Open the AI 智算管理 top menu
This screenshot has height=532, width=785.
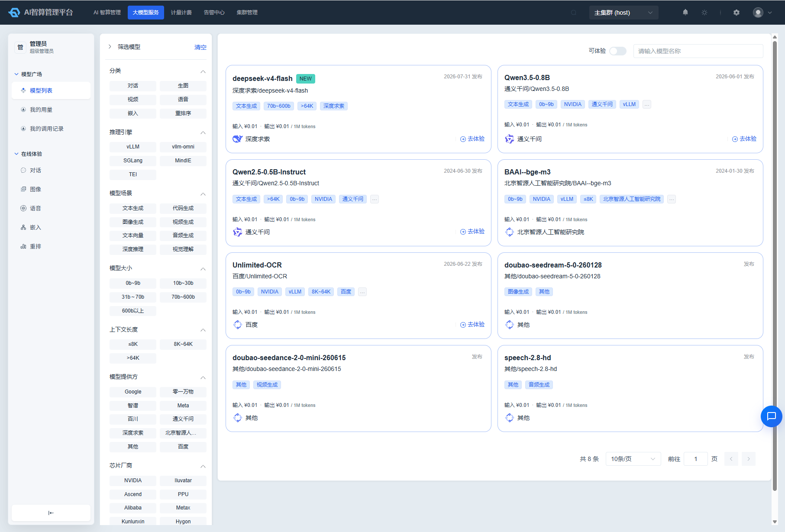point(107,13)
